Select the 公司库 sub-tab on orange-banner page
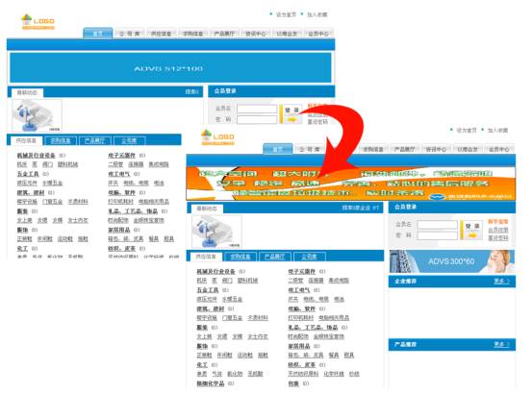Viewport: 532px width, 394px height. pos(309,257)
